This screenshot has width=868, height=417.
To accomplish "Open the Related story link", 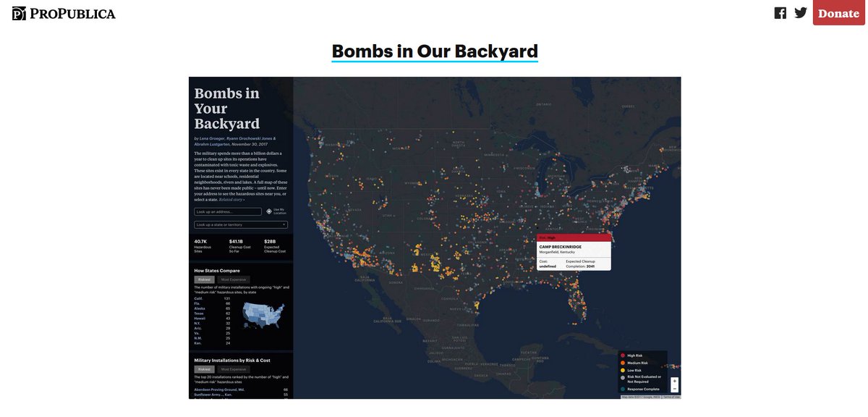I will [231, 198].
